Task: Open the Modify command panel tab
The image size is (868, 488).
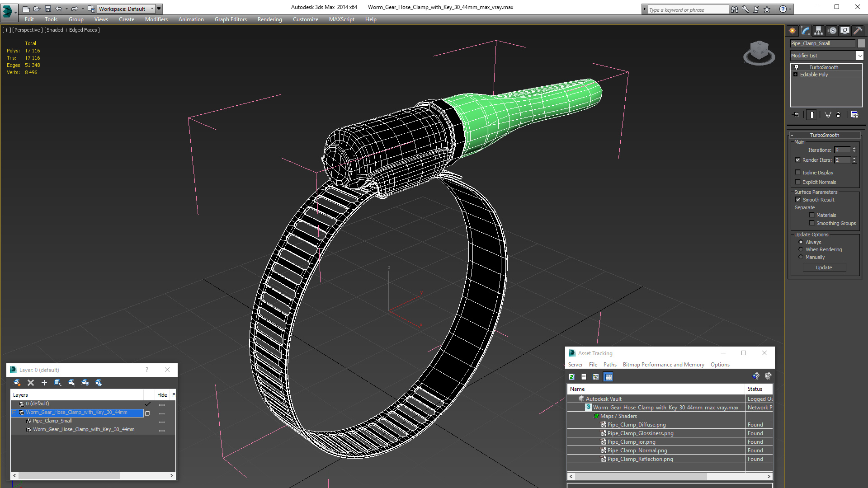Action: point(806,31)
